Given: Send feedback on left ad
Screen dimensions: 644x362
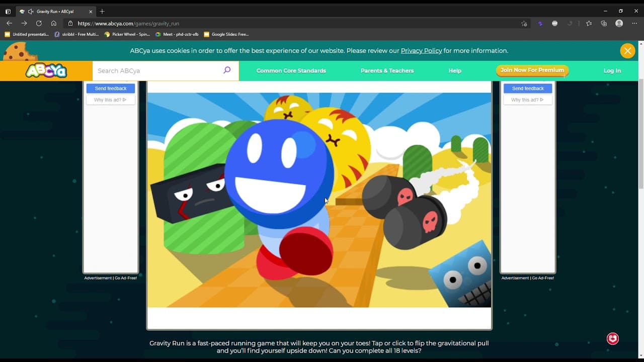Looking at the screenshot, I should pyautogui.click(x=111, y=88).
